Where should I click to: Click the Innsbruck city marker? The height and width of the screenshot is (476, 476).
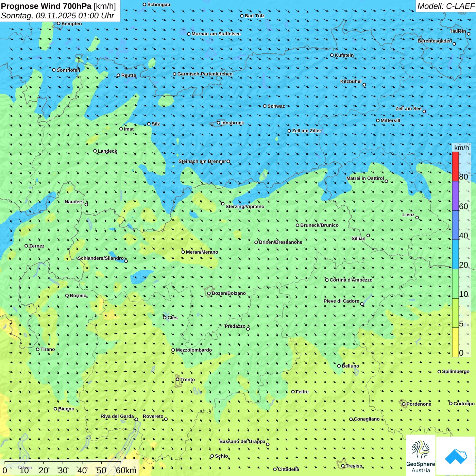point(219,123)
